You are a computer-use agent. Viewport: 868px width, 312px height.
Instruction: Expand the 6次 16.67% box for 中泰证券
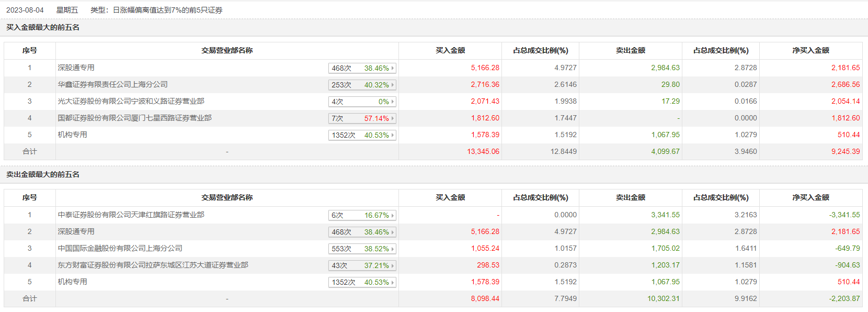[362, 215]
